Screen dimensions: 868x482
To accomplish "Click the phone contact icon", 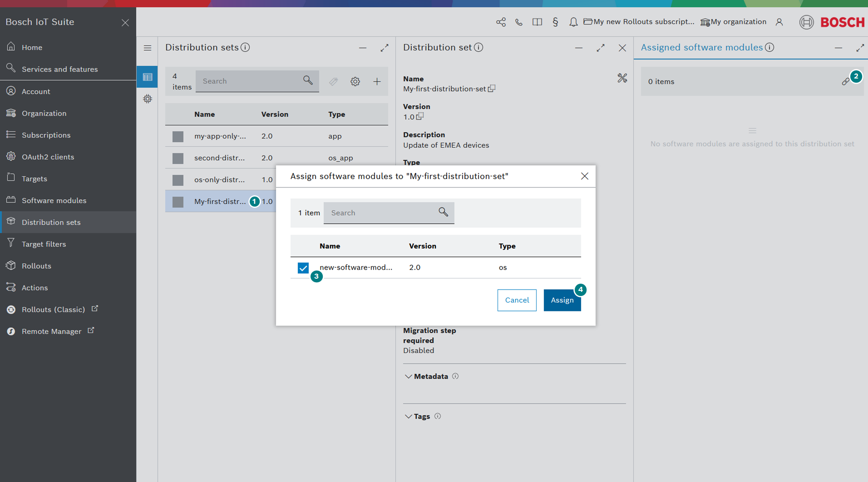I will point(519,22).
